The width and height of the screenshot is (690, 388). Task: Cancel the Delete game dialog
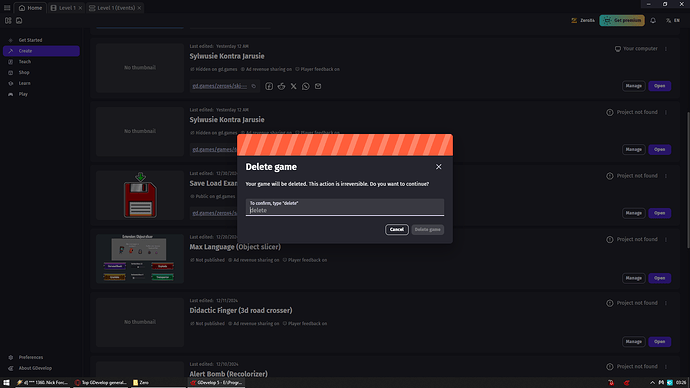point(396,230)
